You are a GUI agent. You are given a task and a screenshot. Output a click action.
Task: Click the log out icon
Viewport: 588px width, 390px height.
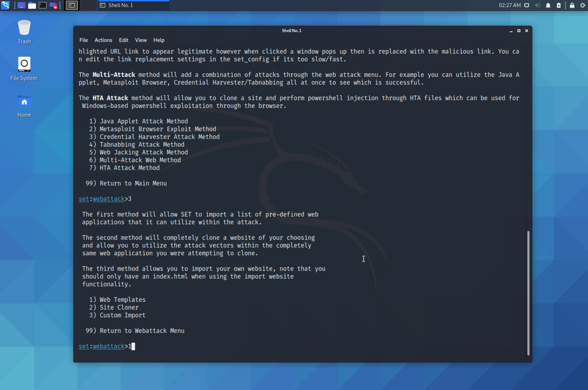click(582, 5)
